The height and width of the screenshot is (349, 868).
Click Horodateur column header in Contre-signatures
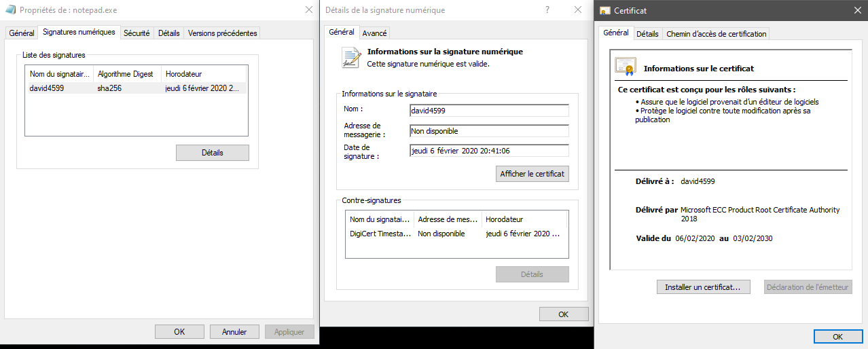point(524,219)
